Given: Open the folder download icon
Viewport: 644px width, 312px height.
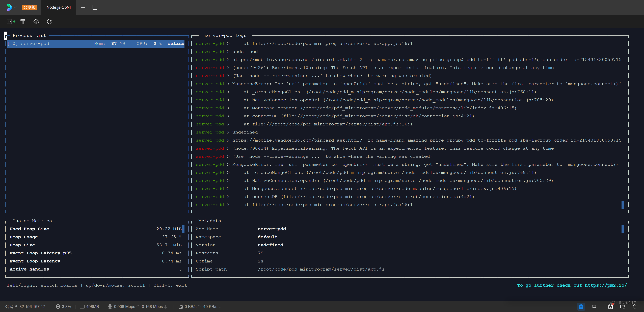Looking at the screenshot, I should (x=623, y=306).
